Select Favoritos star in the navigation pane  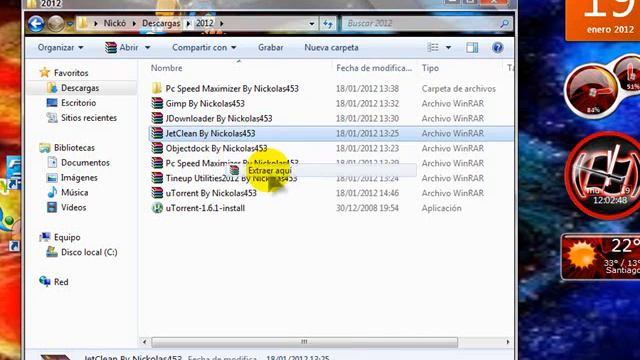click(x=44, y=73)
